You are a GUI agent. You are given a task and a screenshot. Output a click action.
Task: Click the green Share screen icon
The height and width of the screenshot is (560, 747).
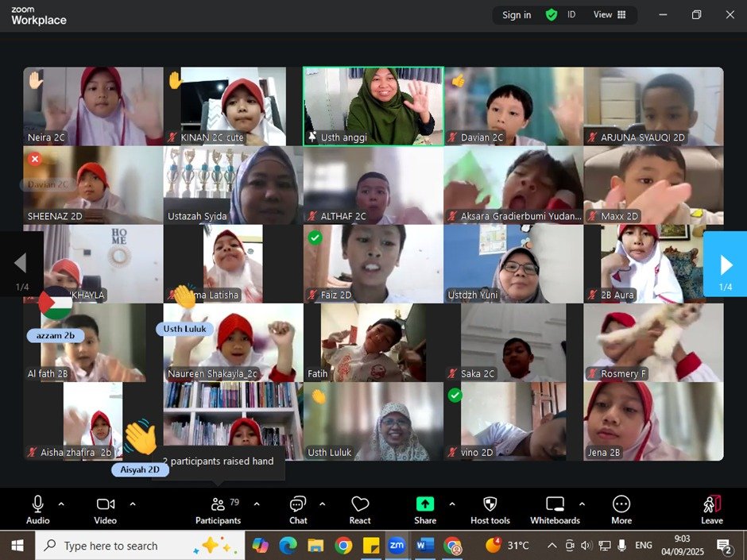tap(425, 504)
